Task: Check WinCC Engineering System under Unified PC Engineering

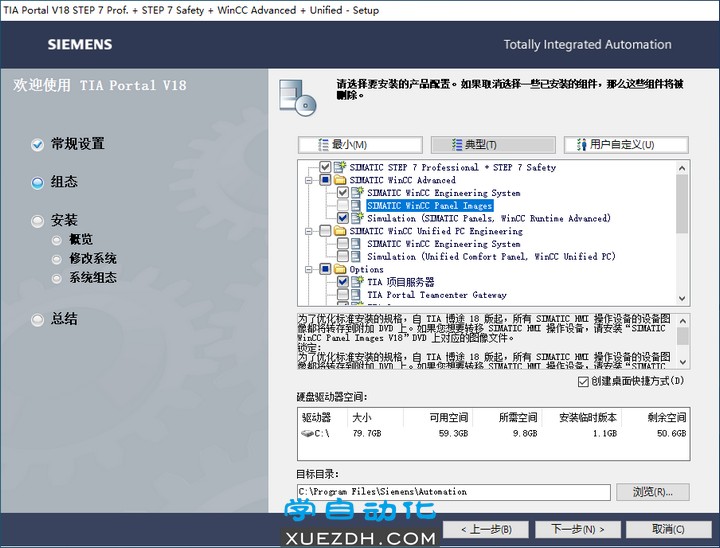Action: tap(343, 243)
